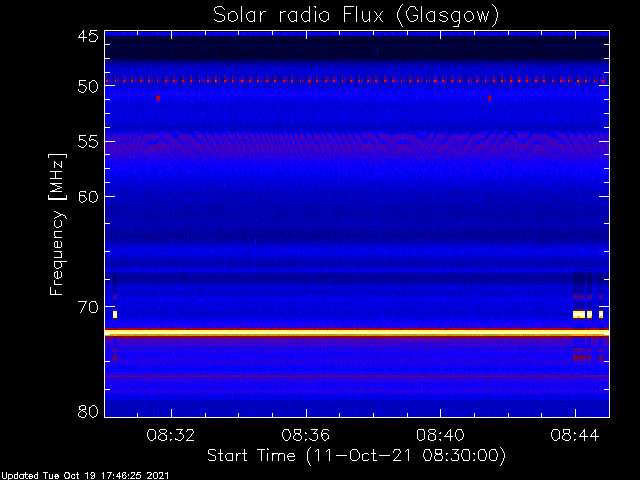
Task: Select the 50 frequency tick label
Action: point(88,87)
